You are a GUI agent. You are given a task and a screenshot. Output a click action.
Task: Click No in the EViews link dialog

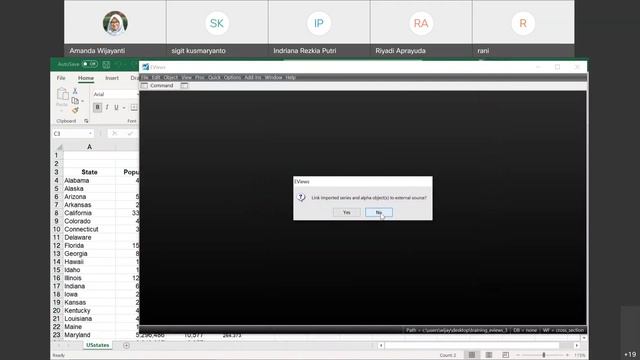click(x=379, y=212)
